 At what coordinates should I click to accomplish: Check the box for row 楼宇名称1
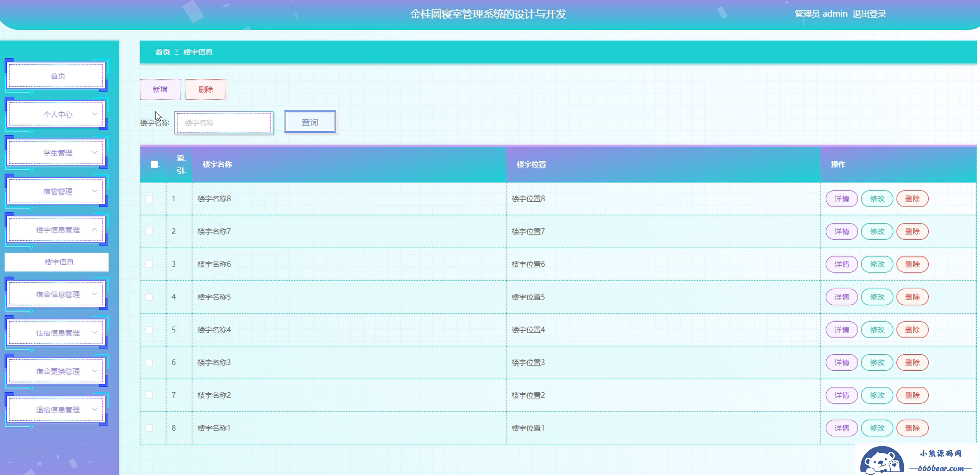[149, 428]
